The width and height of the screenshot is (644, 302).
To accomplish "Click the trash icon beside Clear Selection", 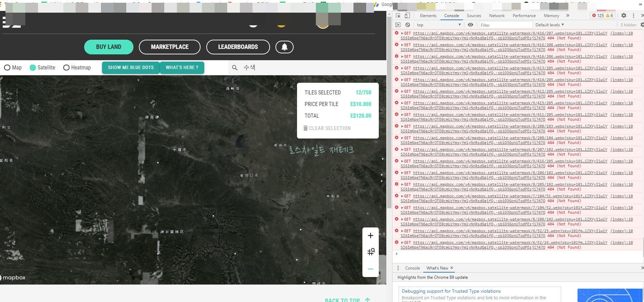I will click(x=305, y=128).
